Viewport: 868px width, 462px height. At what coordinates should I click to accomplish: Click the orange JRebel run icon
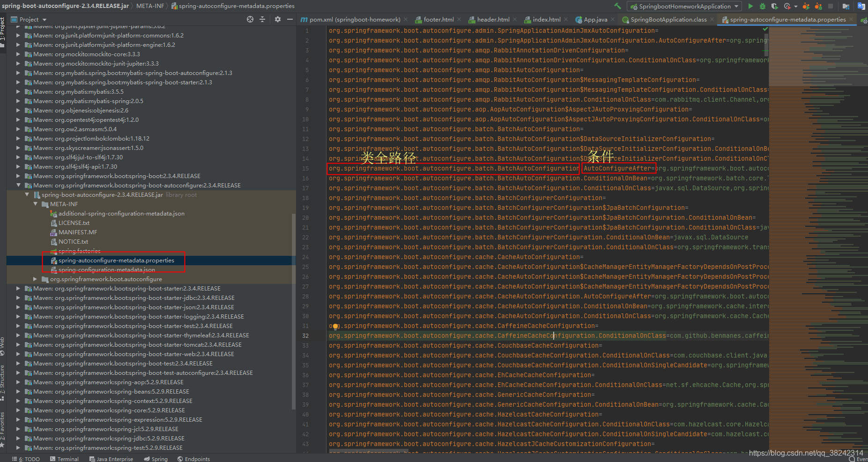(x=806, y=6)
